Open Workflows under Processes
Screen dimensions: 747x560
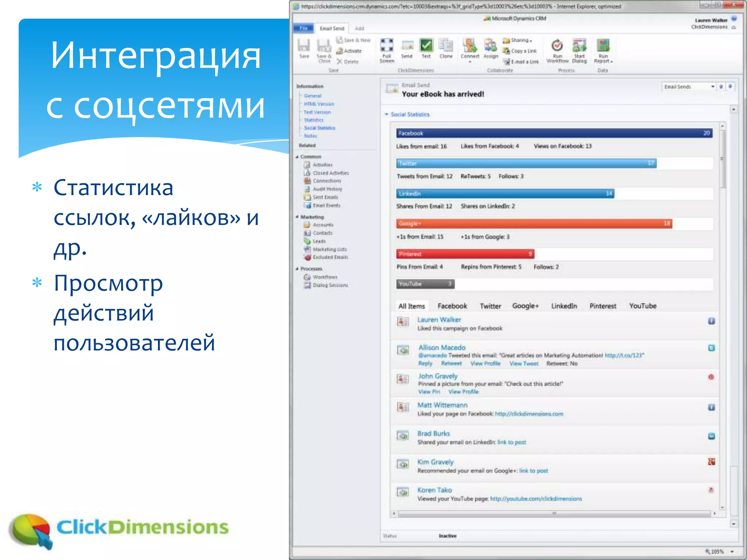click(x=325, y=277)
